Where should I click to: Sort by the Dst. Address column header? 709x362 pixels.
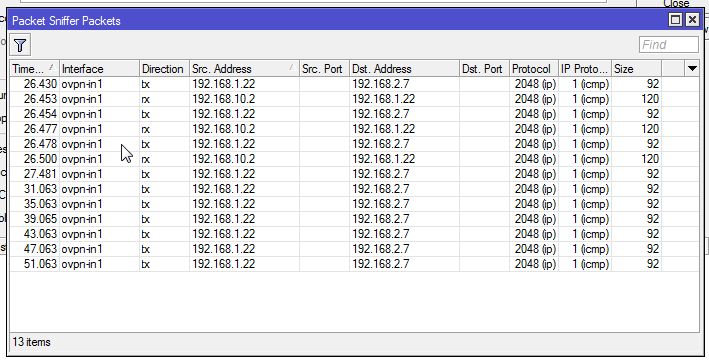pos(404,69)
